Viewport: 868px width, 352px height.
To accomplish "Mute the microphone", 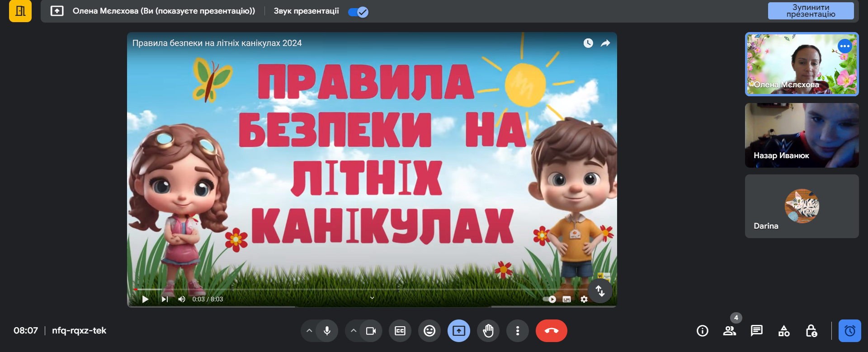I will pyautogui.click(x=327, y=331).
